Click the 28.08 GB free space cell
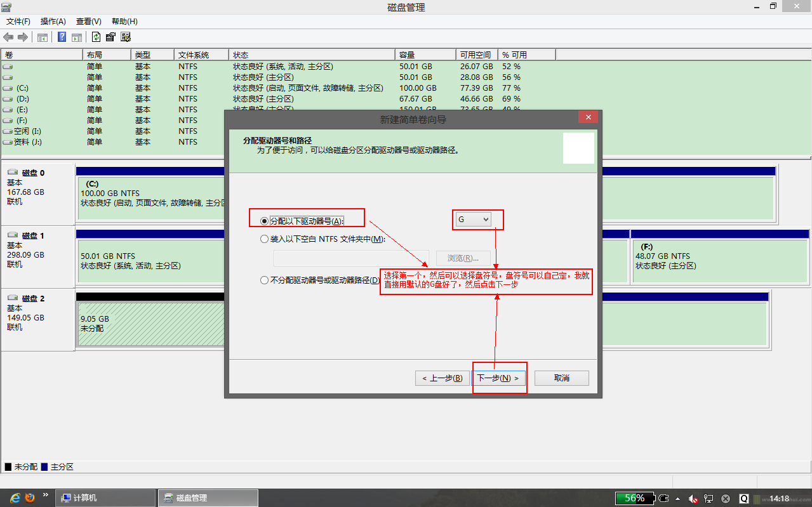812x507 pixels. coord(477,77)
